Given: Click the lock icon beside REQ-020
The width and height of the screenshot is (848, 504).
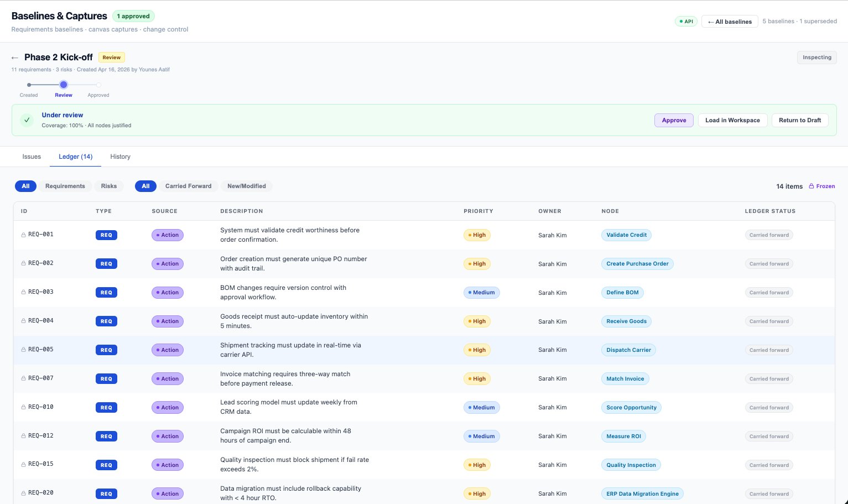Looking at the screenshot, I should click(23, 493).
